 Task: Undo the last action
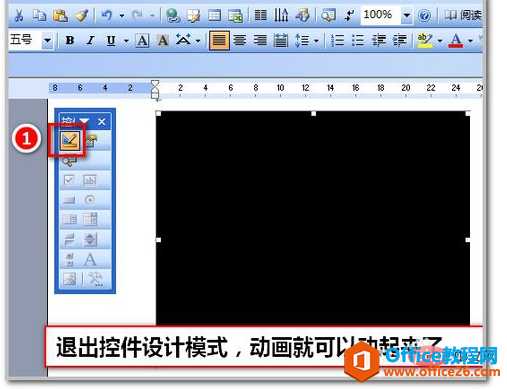pyautogui.click(x=106, y=15)
